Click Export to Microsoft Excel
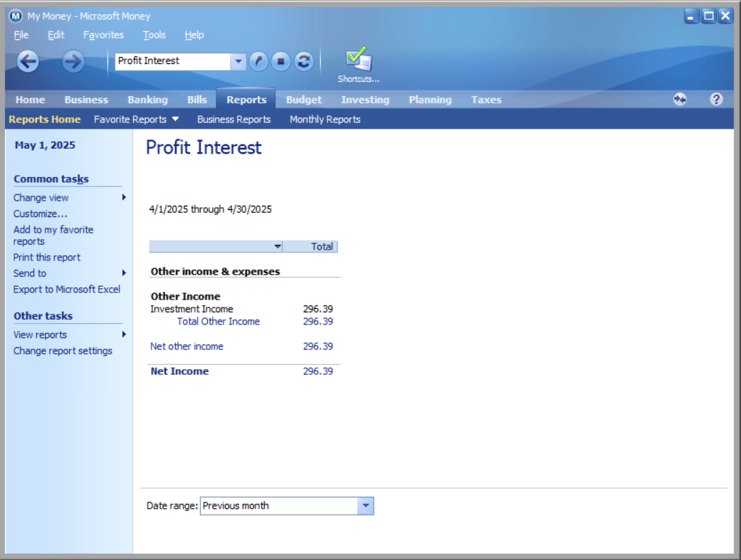The height and width of the screenshot is (560, 741). pos(67,289)
